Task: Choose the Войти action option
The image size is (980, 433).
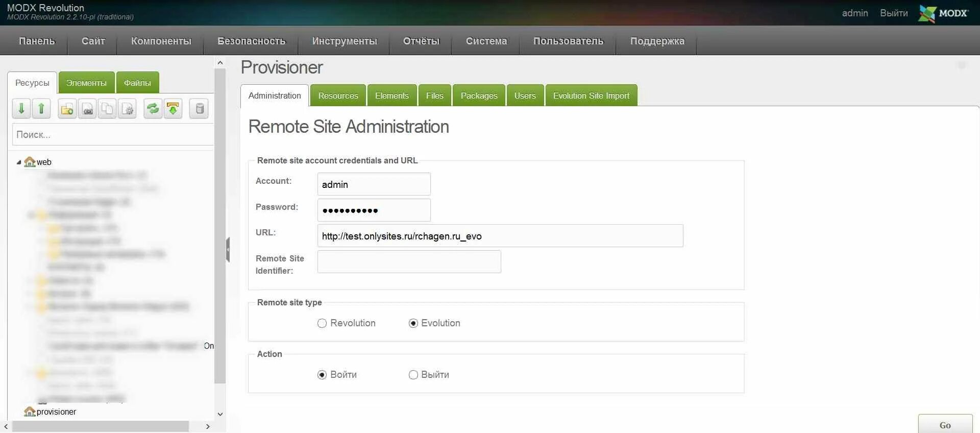Action: (x=322, y=375)
